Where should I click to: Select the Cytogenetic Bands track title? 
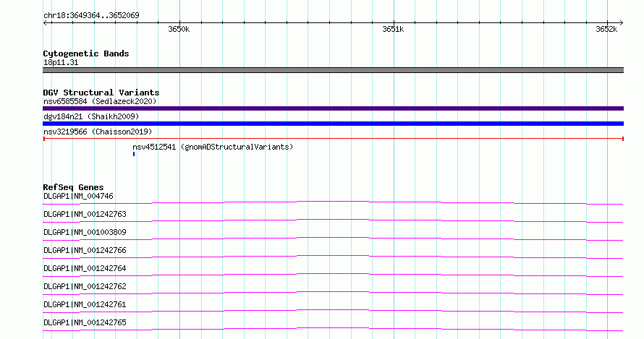click(x=86, y=53)
